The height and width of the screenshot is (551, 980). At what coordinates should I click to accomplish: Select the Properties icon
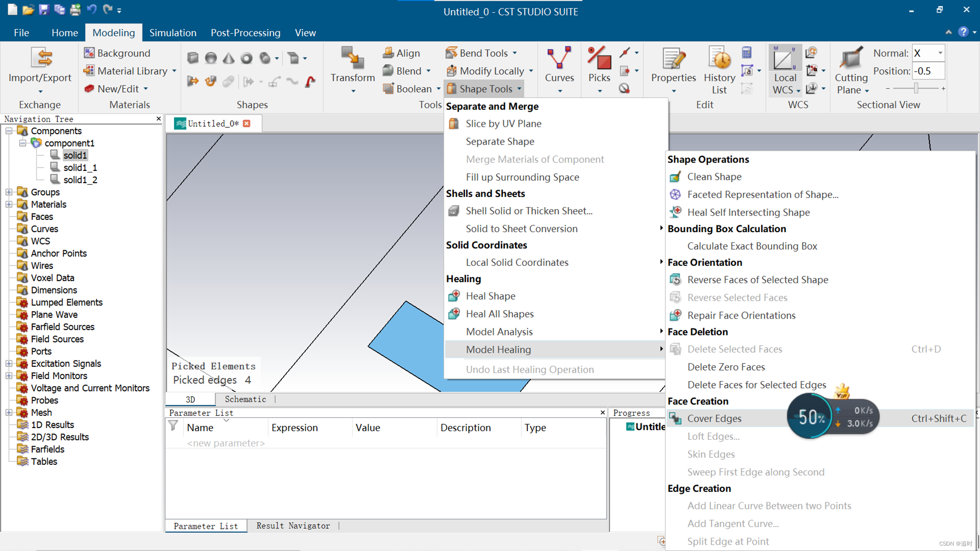(673, 60)
